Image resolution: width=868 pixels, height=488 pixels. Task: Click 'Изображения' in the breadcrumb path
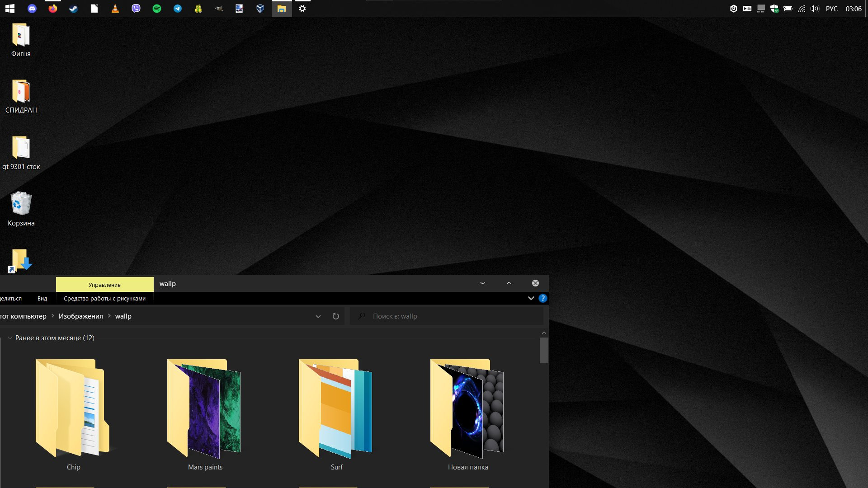point(80,316)
